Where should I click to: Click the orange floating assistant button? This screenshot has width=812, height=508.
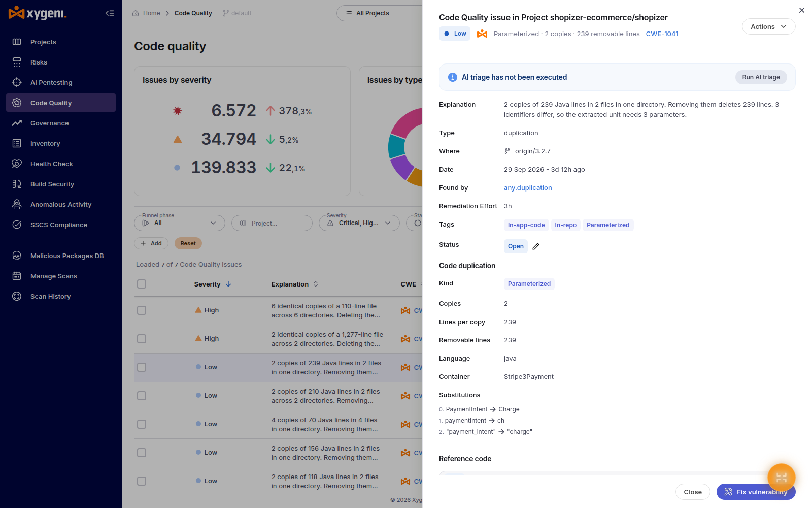point(782,478)
